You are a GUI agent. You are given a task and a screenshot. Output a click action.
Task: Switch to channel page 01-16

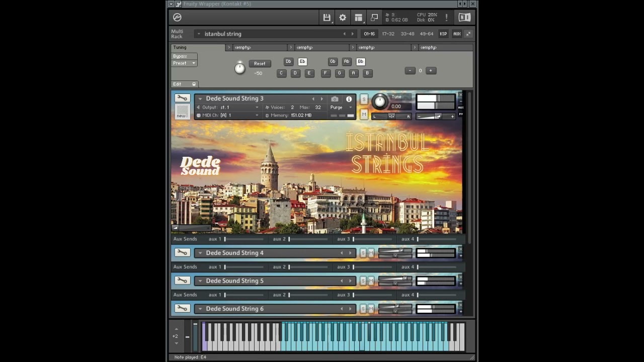(369, 34)
